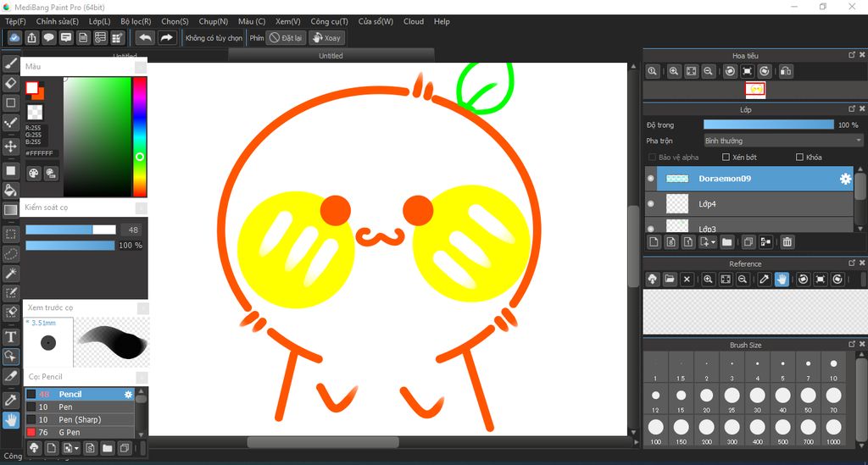
Task: Collapse the Kiểm soát cọ panel
Action: click(x=142, y=208)
